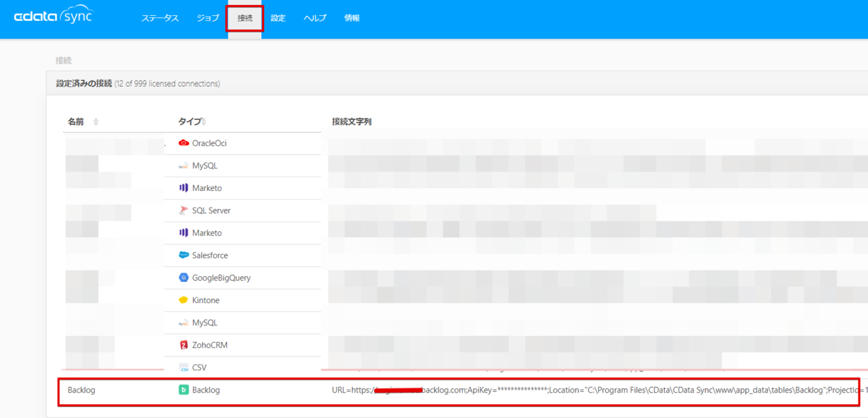Click the second MySQL dolphin icon
868x418 pixels.
pos(184,323)
